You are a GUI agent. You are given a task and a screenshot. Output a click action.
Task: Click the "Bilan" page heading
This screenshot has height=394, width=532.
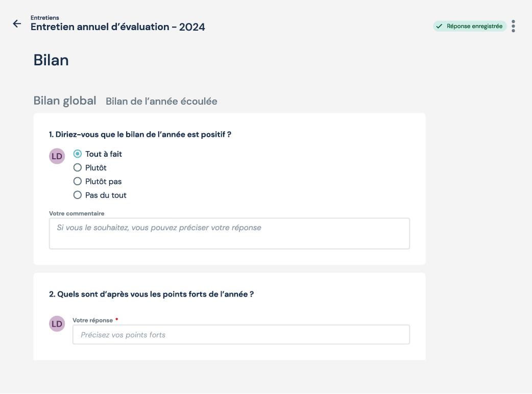[x=51, y=60]
